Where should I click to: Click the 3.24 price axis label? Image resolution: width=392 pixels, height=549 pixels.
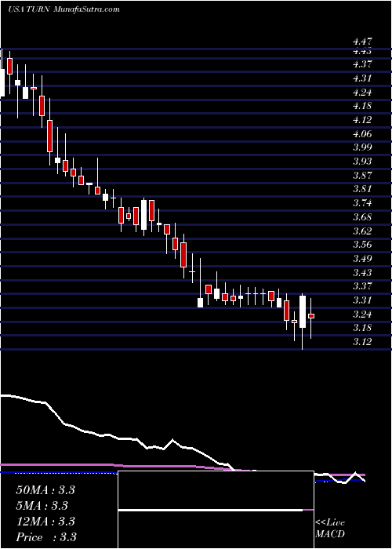coord(362,314)
